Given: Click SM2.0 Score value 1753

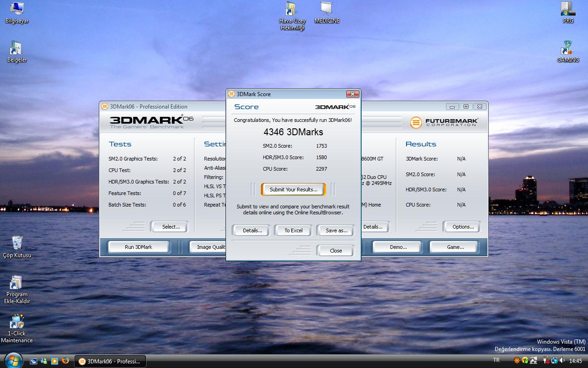Looking at the screenshot, I should 322,146.
